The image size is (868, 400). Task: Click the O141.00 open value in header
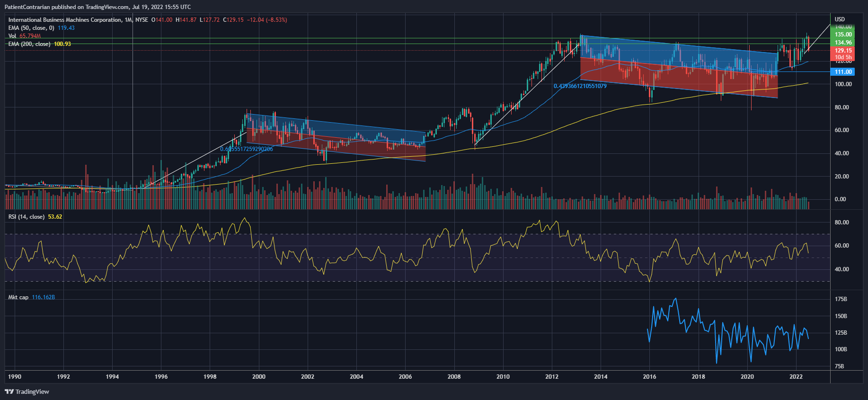(x=162, y=20)
